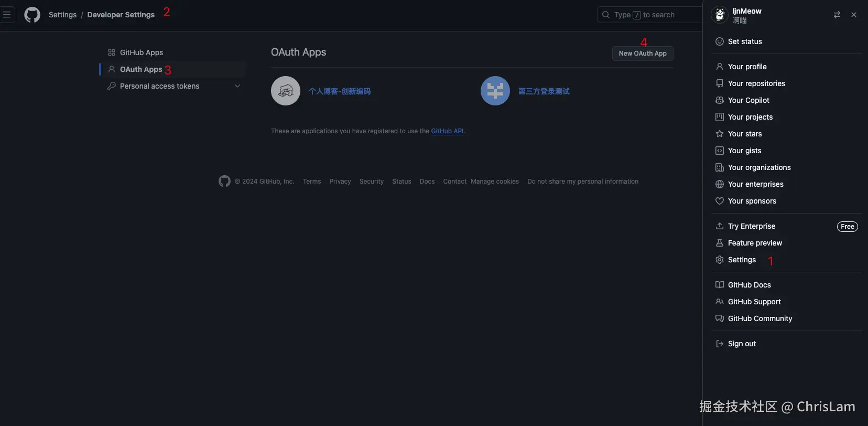The image size is (868, 426).
Task: Click Developer Settings in the breadcrumb
Action: pyautogui.click(x=121, y=15)
